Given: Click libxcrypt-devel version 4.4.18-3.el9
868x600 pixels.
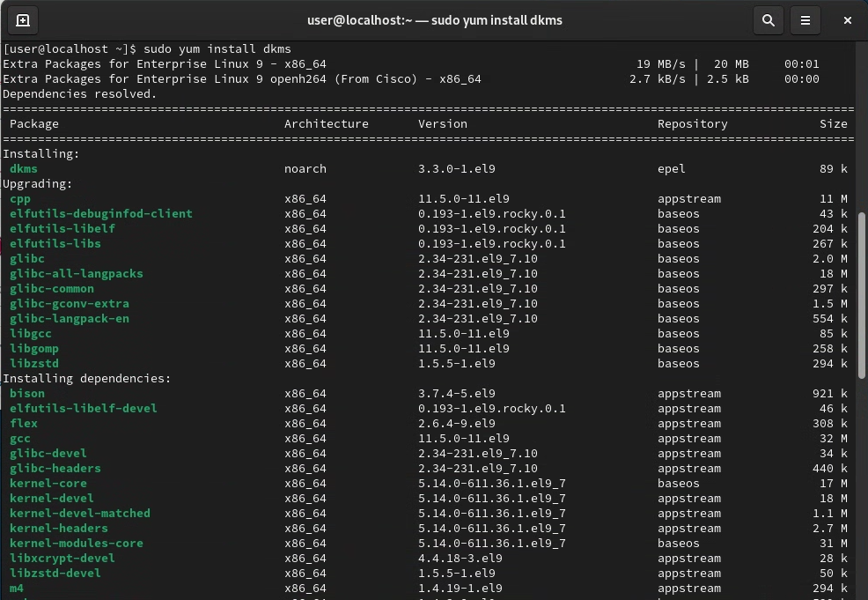Looking at the screenshot, I should [x=460, y=558].
